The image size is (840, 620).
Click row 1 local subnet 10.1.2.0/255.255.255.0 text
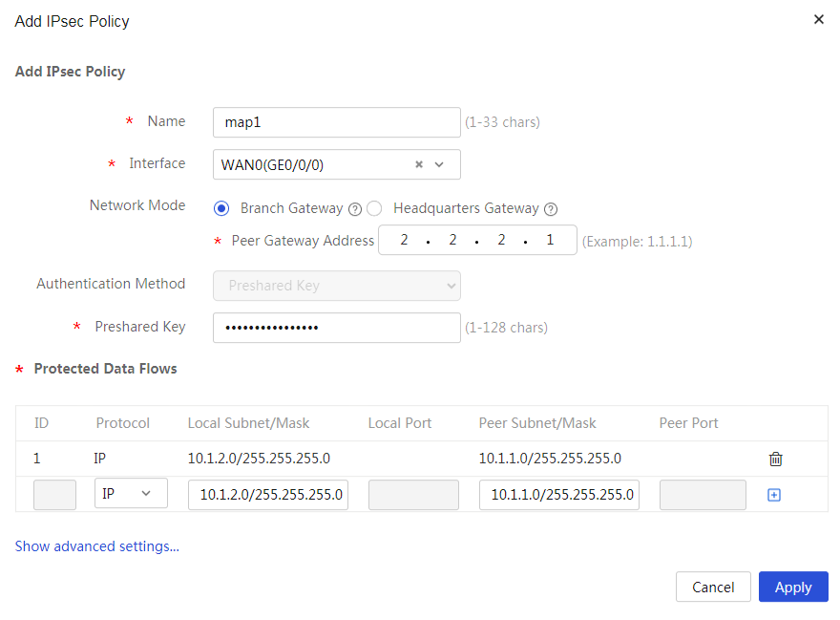coord(259,459)
